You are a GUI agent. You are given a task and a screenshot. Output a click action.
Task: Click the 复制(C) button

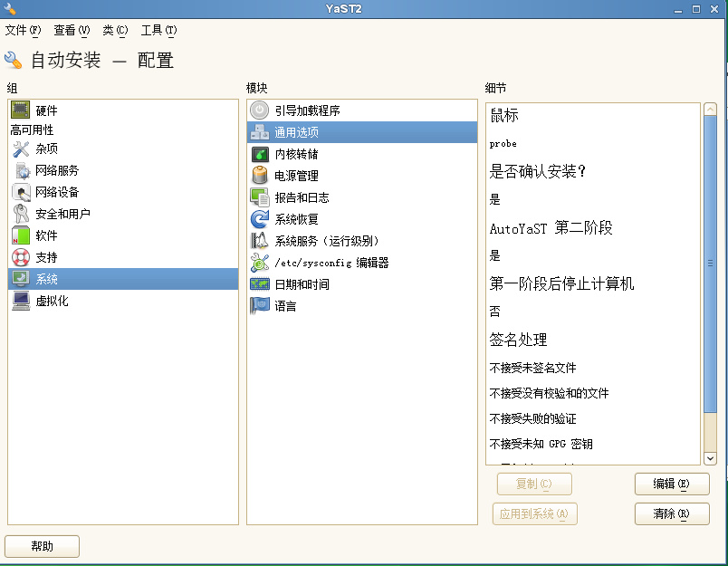point(534,484)
